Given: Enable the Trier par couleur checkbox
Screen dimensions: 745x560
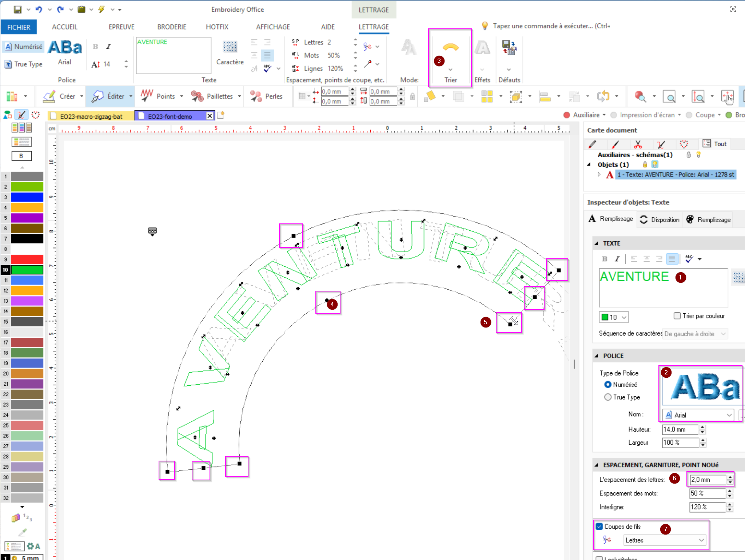Looking at the screenshot, I should click(x=677, y=316).
